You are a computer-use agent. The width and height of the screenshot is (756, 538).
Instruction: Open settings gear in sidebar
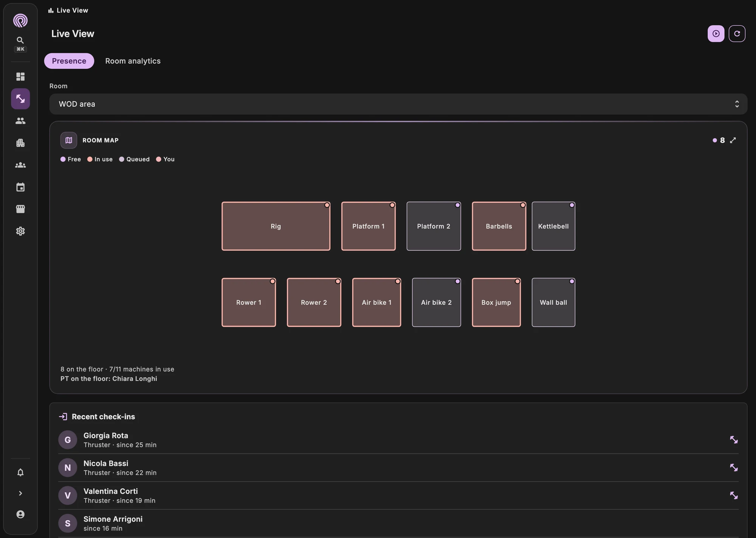pos(20,231)
